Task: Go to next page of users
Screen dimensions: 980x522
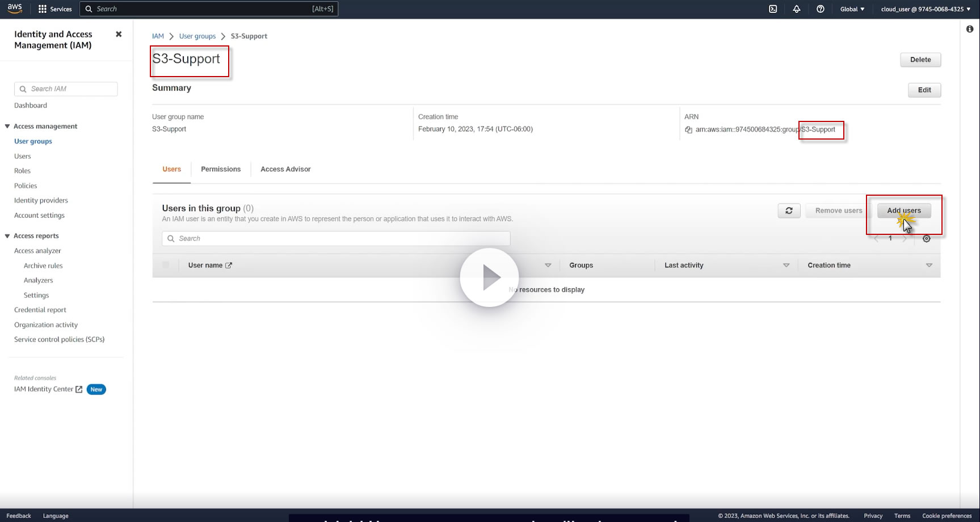Action: pyautogui.click(x=905, y=239)
